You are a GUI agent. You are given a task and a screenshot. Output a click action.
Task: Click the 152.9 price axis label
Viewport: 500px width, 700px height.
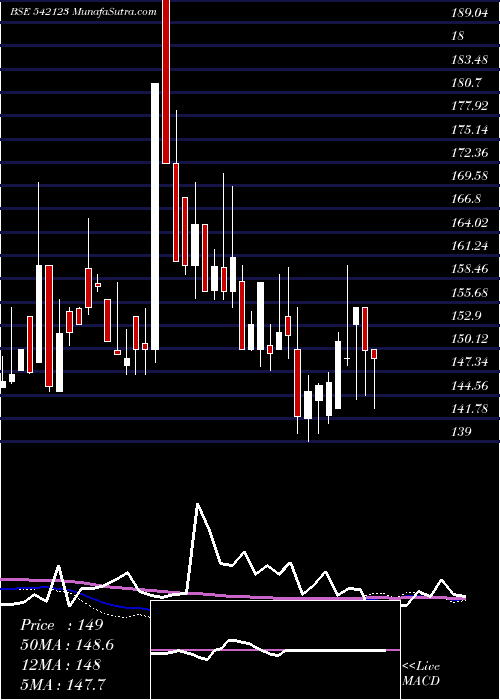pyautogui.click(x=467, y=316)
